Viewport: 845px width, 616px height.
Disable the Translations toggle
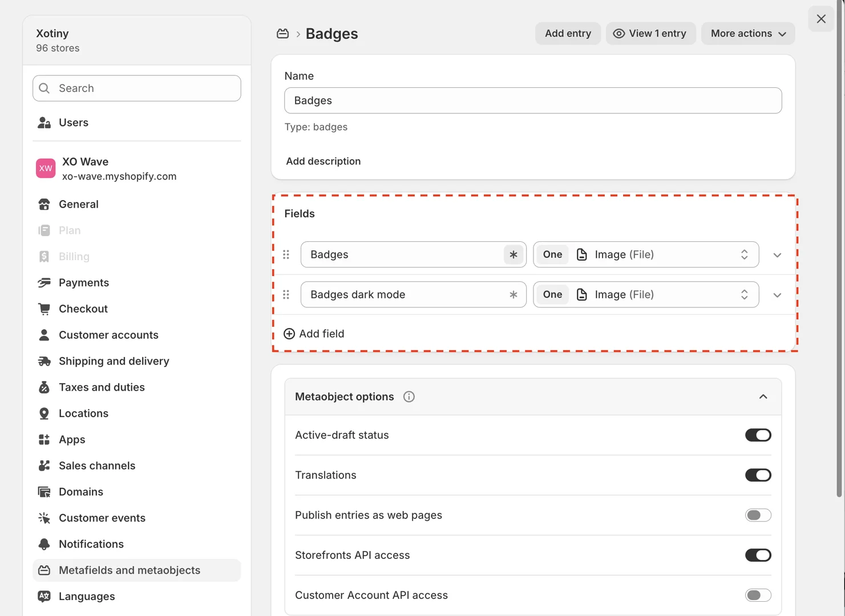[x=758, y=475]
